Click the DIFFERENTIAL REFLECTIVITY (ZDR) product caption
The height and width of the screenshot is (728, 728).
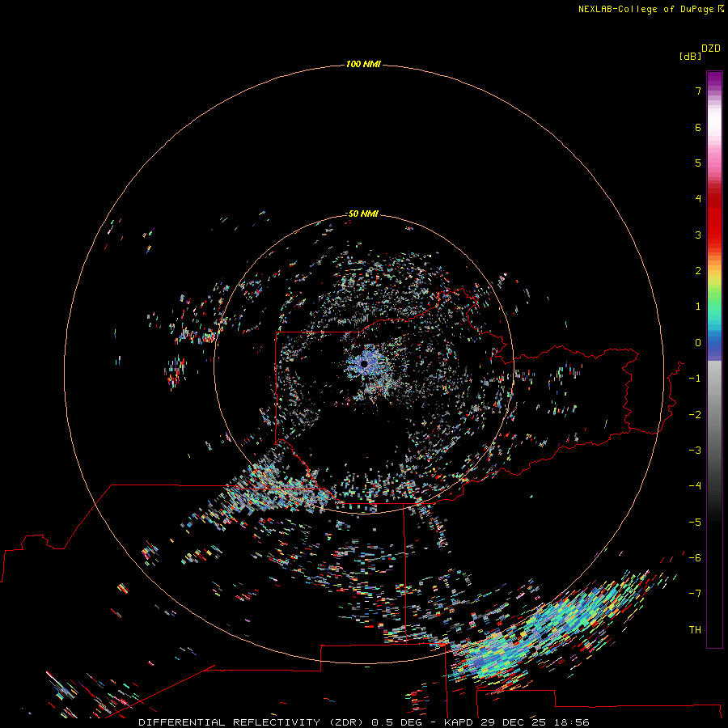[252, 722]
